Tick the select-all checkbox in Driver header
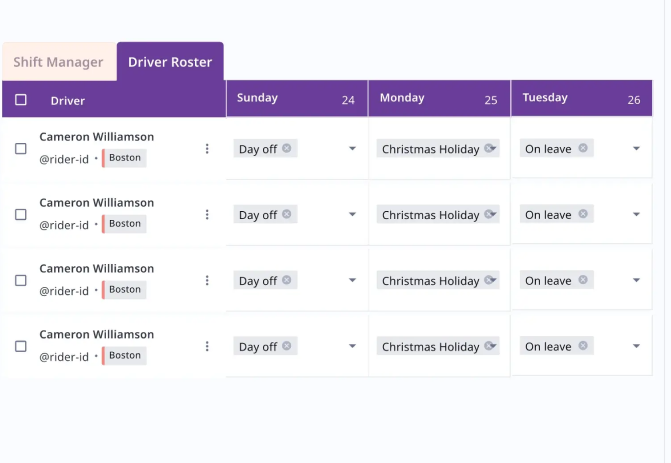The height and width of the screenshot is (463, 671). click(21, 100)
